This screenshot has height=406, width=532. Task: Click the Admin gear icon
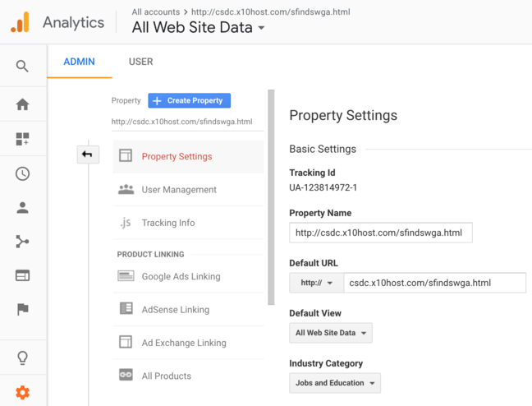pos(22,393)
